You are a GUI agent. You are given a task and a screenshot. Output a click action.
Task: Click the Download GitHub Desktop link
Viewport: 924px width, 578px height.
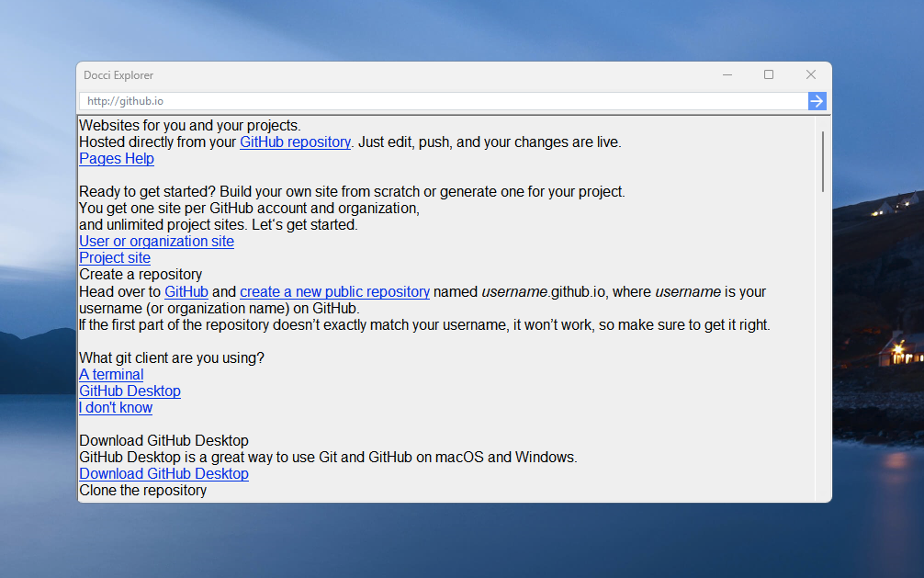163,473
